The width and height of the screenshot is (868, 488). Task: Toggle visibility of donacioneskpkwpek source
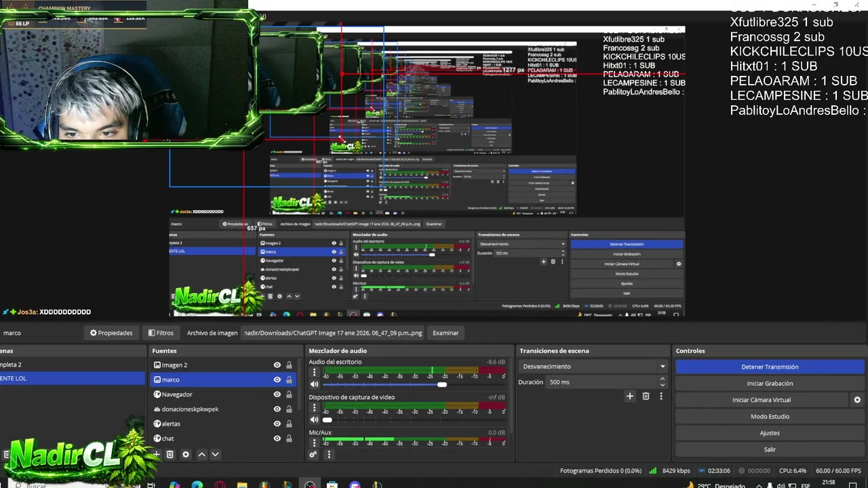click(x=277, y=409)
